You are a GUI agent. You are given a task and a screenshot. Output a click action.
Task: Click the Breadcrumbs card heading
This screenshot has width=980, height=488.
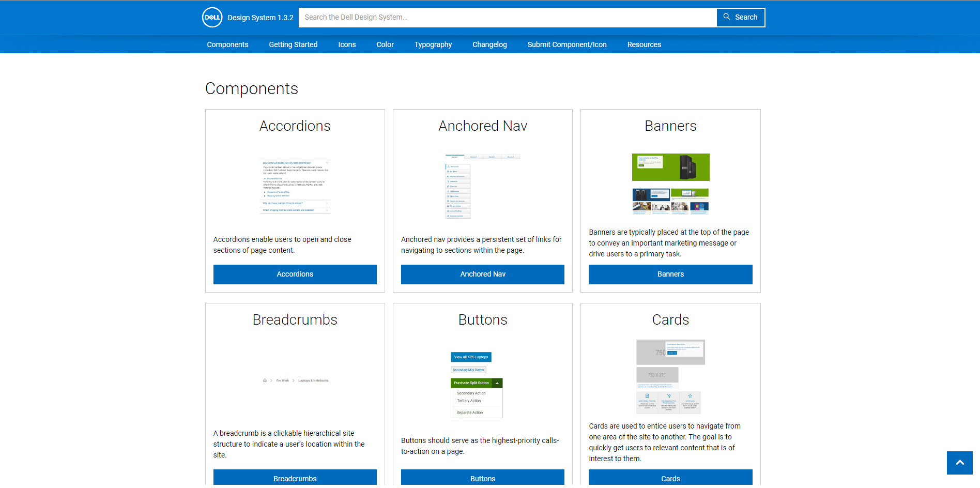[295, 319]
